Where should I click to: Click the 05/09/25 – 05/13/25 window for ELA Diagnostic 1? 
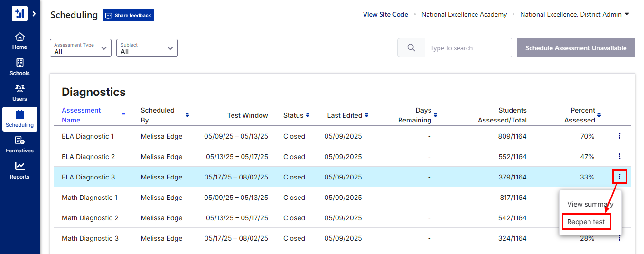[236, 136]
